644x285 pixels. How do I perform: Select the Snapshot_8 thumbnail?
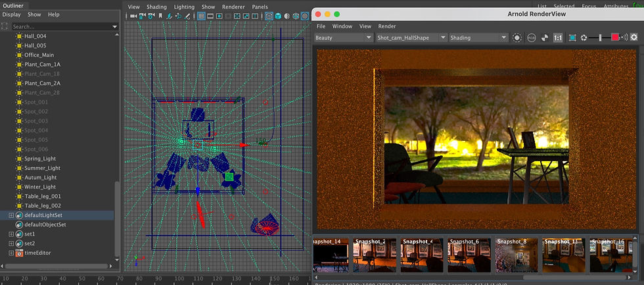[517, 255]
